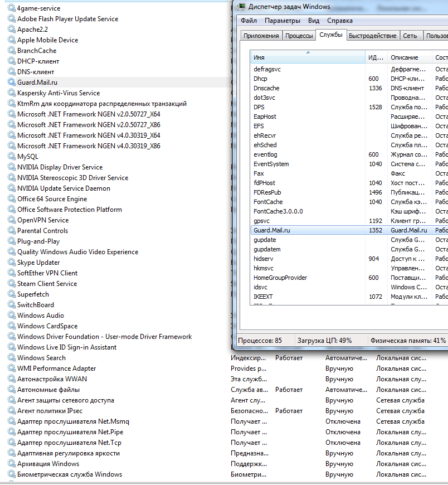Select Quality Windows Audio Video Experience
This screenshot has width=448, height=485.
pos(77,252)
